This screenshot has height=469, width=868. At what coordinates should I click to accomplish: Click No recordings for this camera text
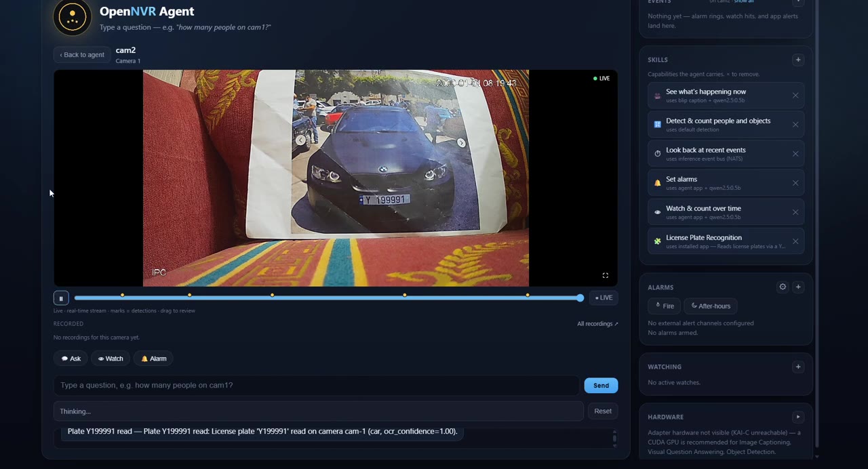(x=96, y=338)
